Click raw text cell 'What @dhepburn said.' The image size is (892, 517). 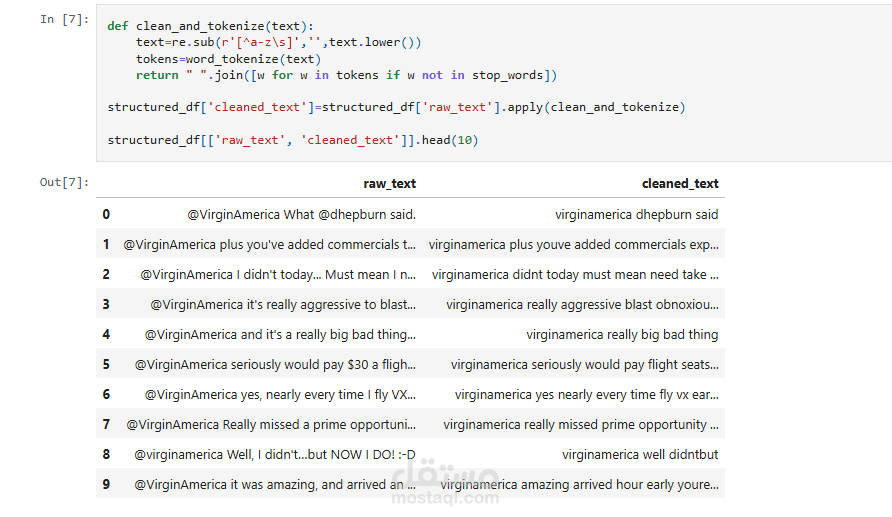(x=301, y=214)
